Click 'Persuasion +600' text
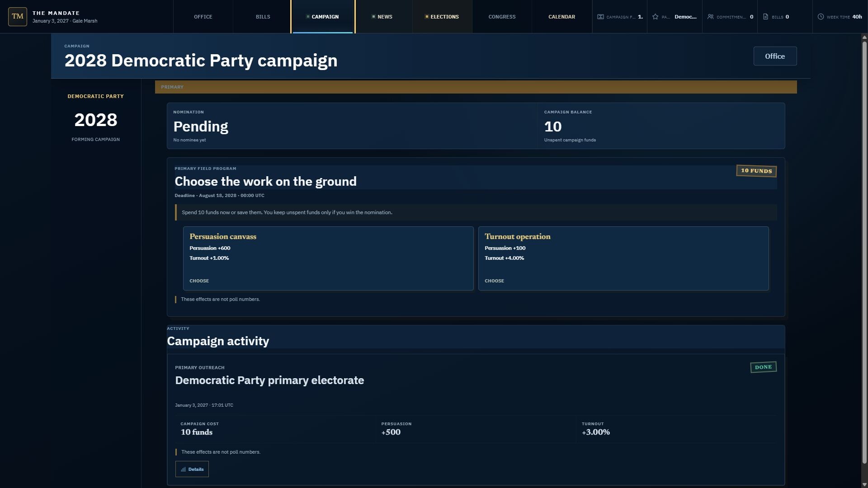Screen dimensions: 868x488 pos(210,248)
